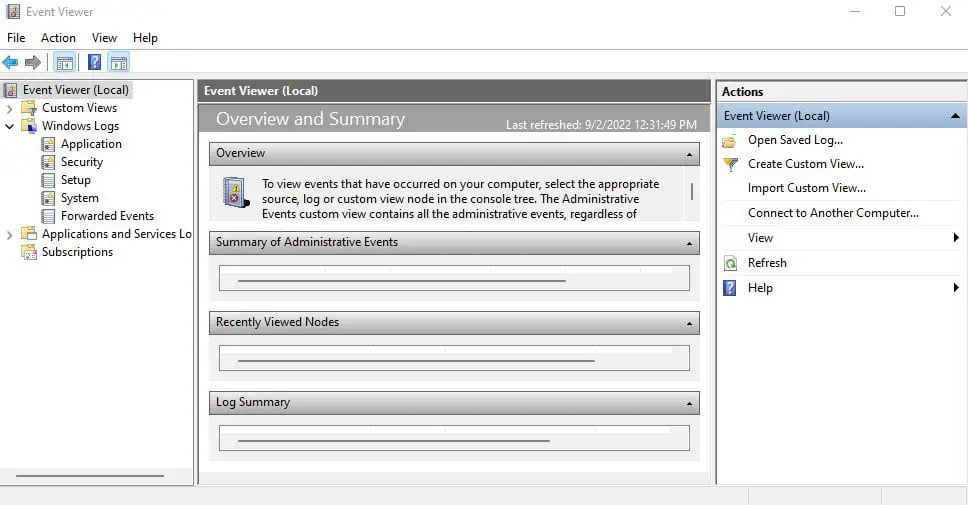Open the Help submenu arrow in Actions
968x505 pixels.
[x=956, y=287]
